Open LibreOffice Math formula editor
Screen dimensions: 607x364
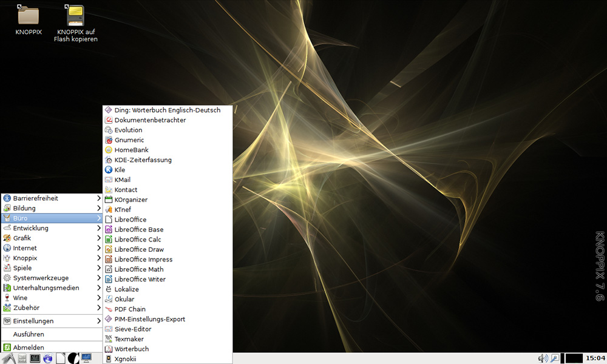(x=168, y=269)
